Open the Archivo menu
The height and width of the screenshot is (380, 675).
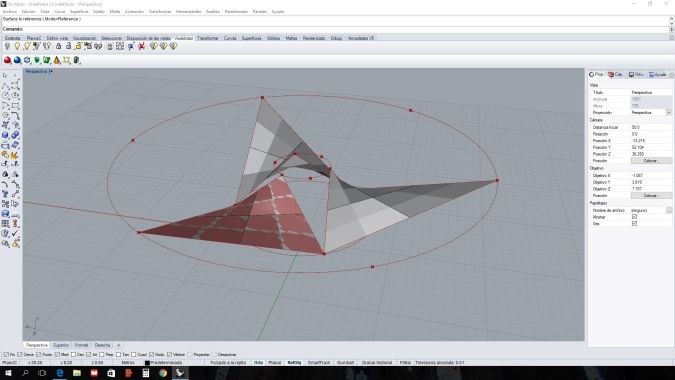9,12
